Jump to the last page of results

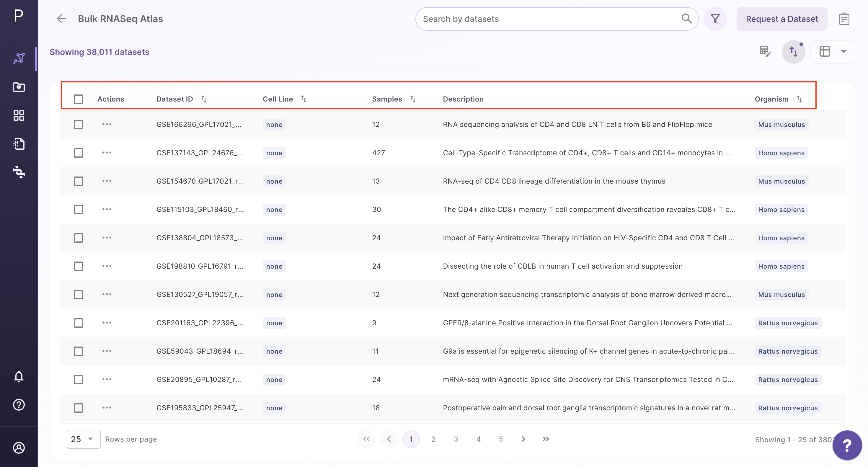point(546,439)
